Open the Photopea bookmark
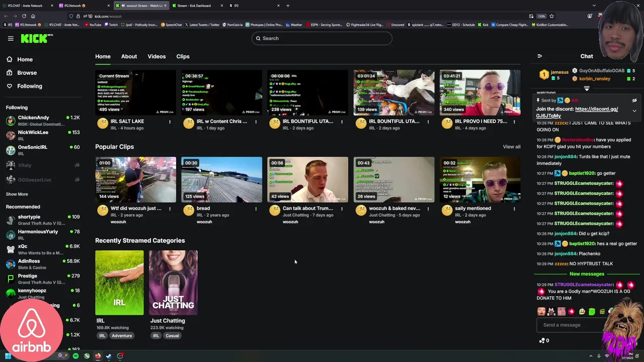This screenshot has width=644, height=362. 264,25
